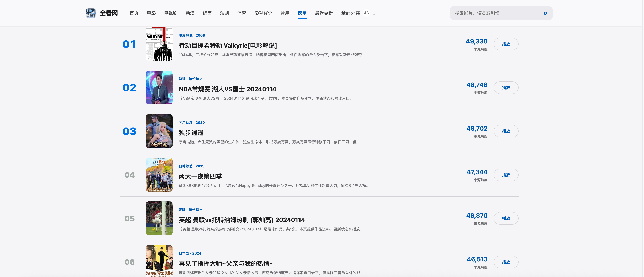Click the 全看网 logo icon

point(90,13)
